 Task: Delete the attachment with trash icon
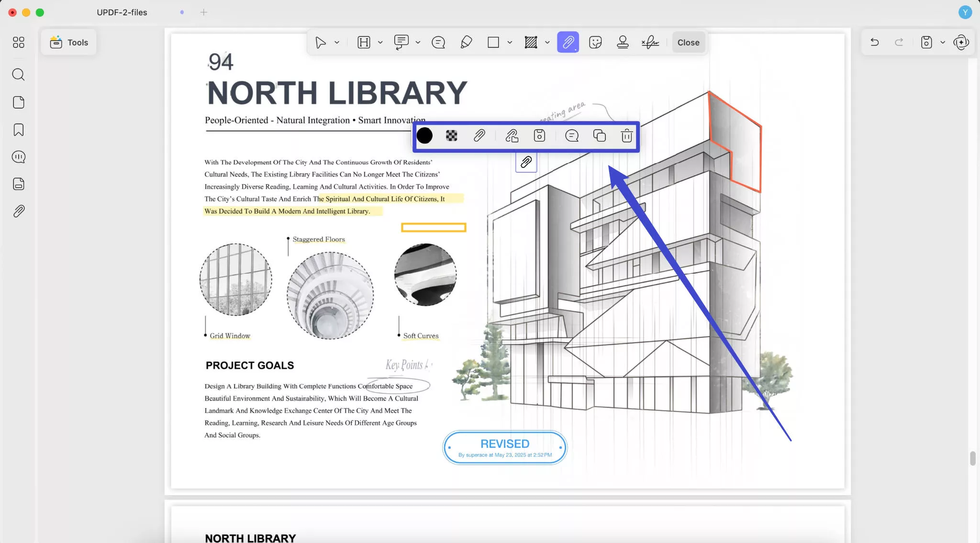(x=626, y=136)
